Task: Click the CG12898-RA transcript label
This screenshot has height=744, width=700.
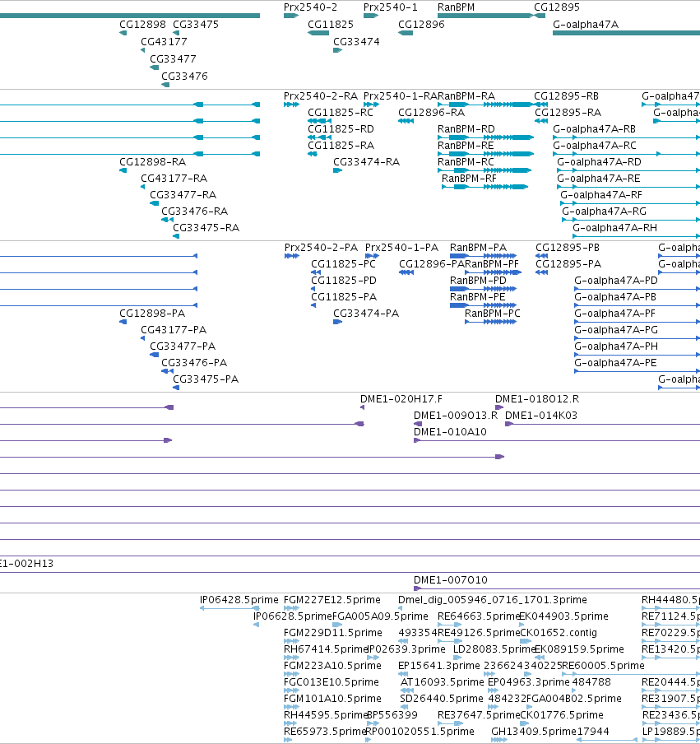Action: [153, 162]
